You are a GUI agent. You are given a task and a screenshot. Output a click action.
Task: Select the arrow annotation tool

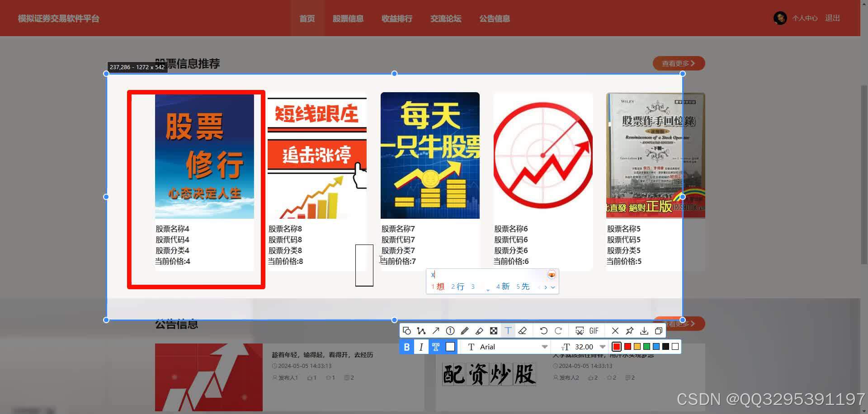pyautogui.click(x=436, y=331)
